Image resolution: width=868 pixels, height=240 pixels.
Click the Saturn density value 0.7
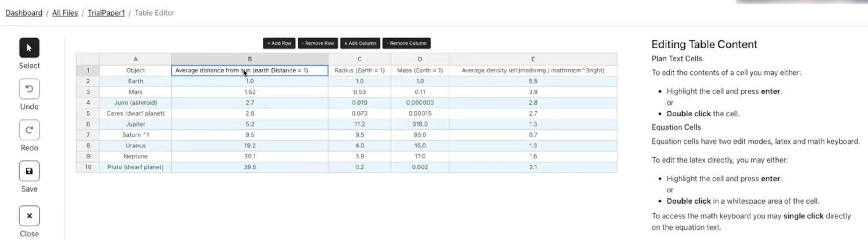coord(533,135)
